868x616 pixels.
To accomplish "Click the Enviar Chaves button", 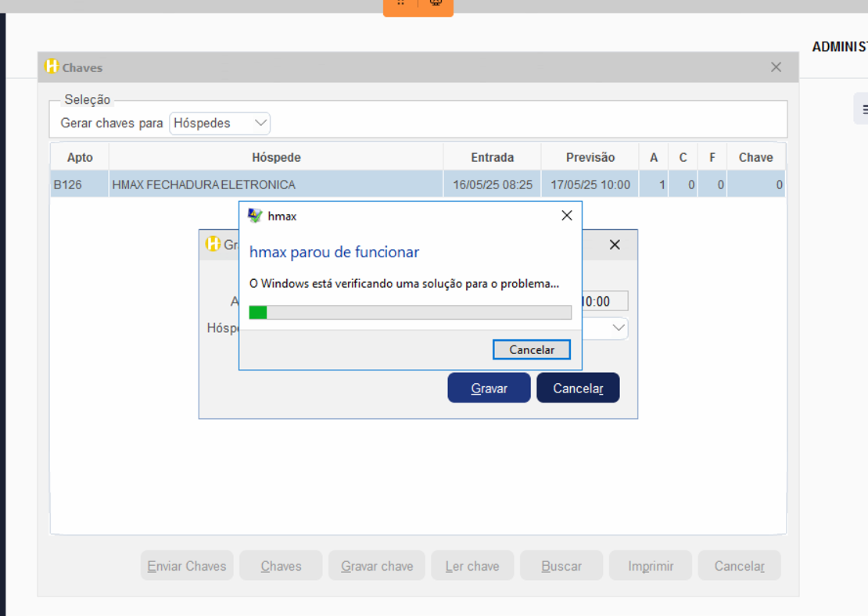I will coord(187,566).
